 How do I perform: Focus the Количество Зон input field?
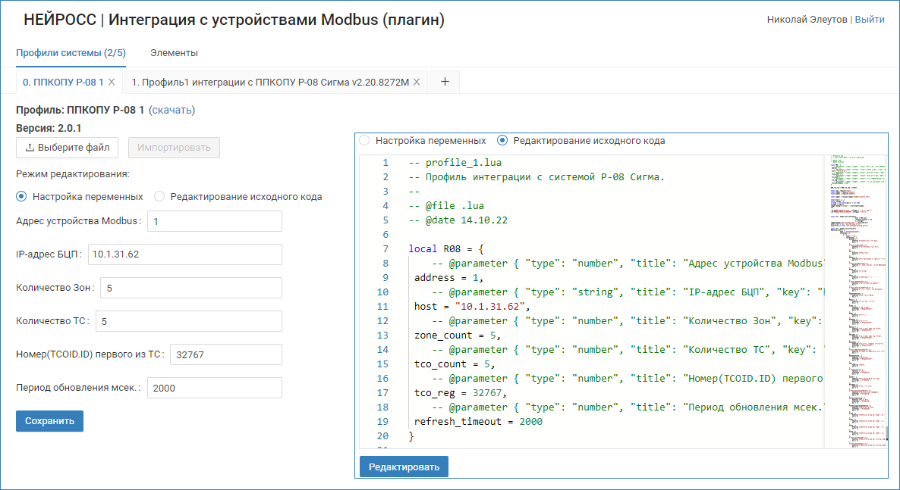tap(191, 288)
